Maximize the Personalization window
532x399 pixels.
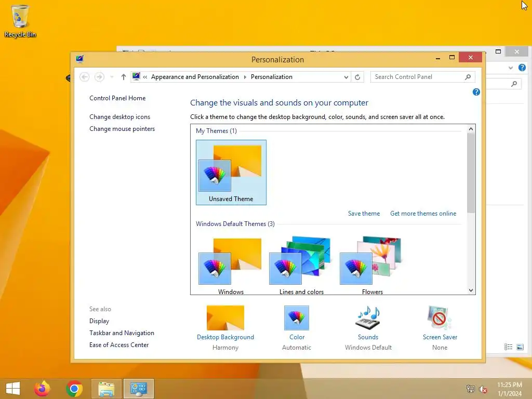(x=452, y=57)
